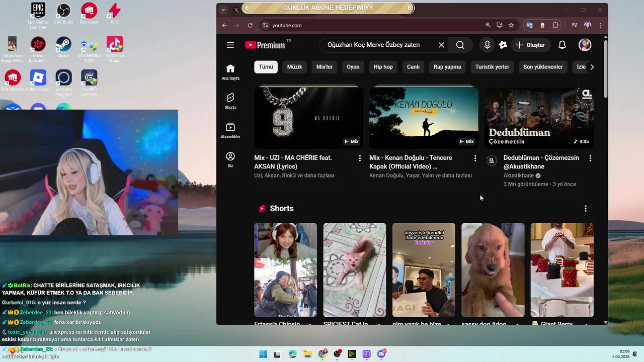Click the install app icon in address bar

500,25
